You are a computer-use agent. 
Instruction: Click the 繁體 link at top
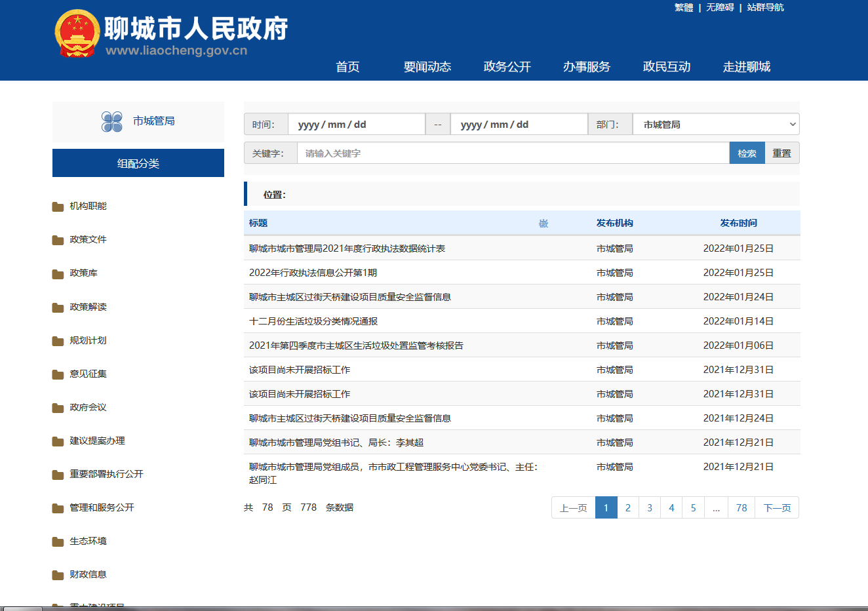pos(684,7)
